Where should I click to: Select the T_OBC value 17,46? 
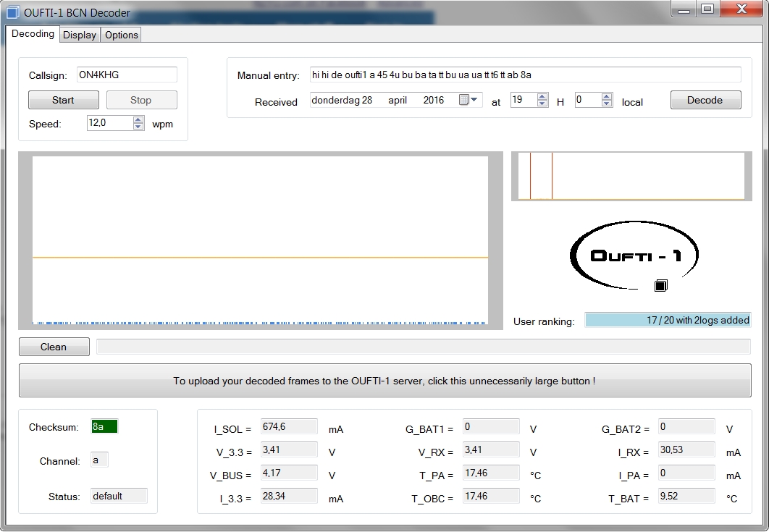[x=491, y=496]
